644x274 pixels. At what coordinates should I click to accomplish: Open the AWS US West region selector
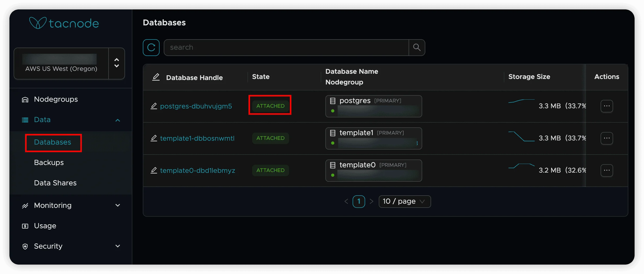(117, 63)
